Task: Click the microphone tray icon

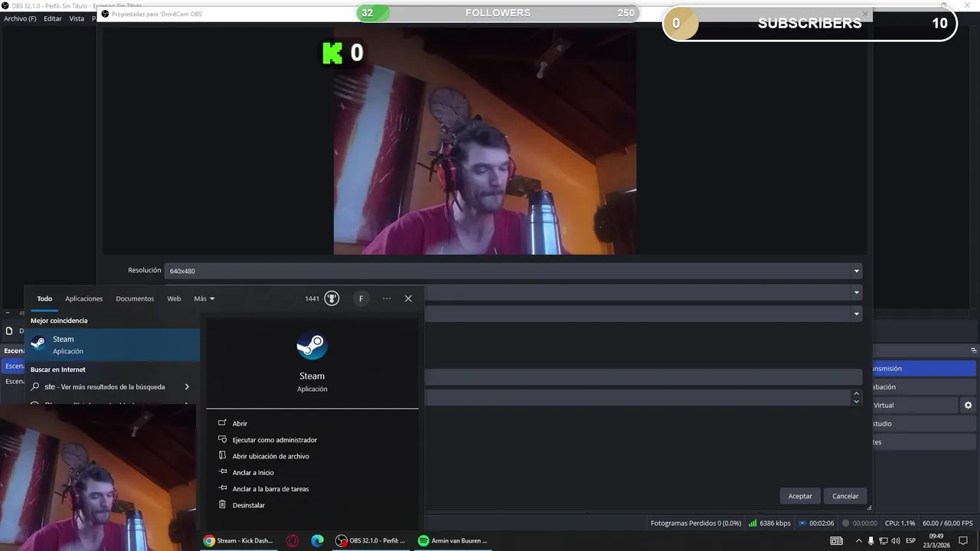Action: [x=871, y=540]
